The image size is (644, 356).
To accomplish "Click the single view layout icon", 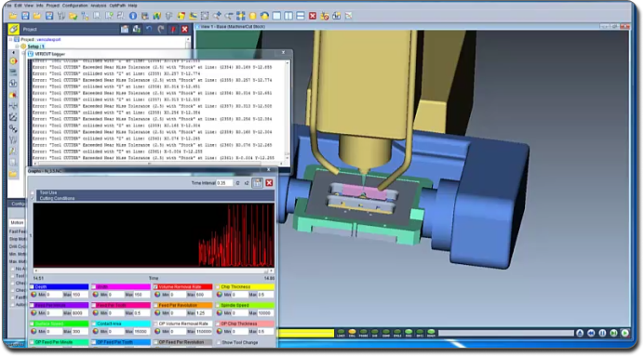I will [x=276, y=16].
